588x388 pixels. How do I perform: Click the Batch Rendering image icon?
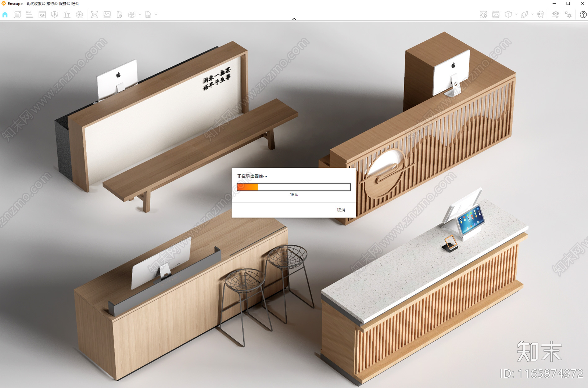(107, 15)
